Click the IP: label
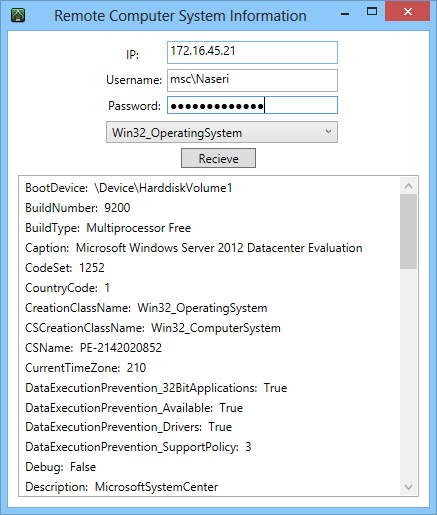437x515 pixels. [x=132, y=54]
